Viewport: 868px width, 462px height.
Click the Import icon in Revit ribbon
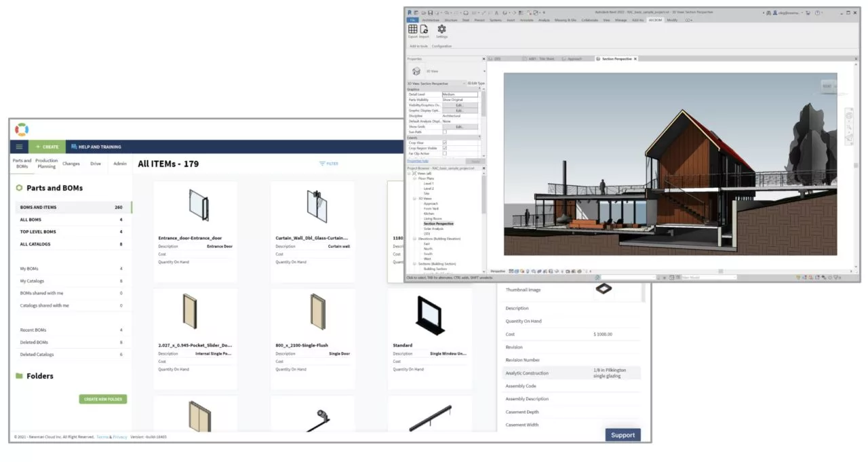point(424,29)
